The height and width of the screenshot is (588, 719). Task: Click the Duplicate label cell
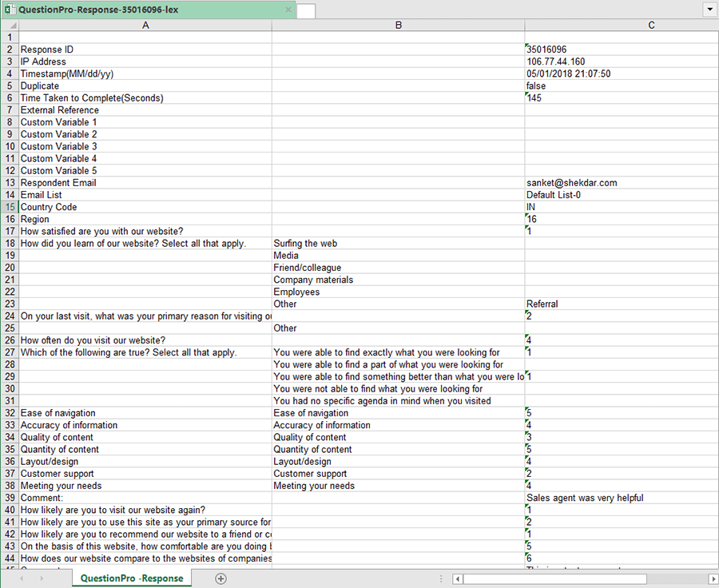[145, 85]
